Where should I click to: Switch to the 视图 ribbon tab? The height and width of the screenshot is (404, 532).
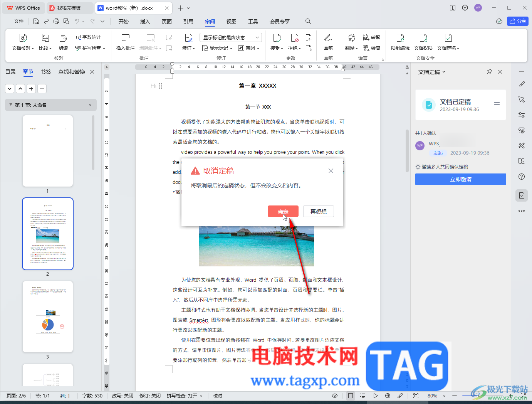pyautogui.click(x=232, y=22)
